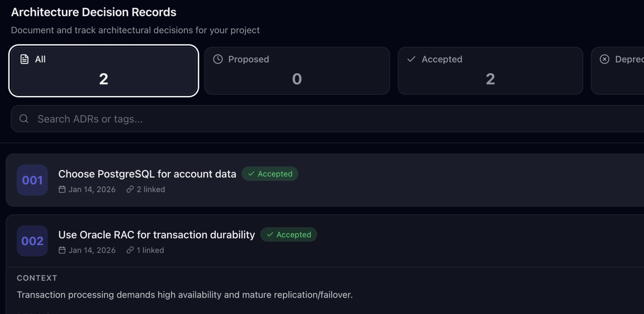This screenshot has height=314, width=644.
Task: Collapse the Use Oracle RAC record
Action: point(325,241)
